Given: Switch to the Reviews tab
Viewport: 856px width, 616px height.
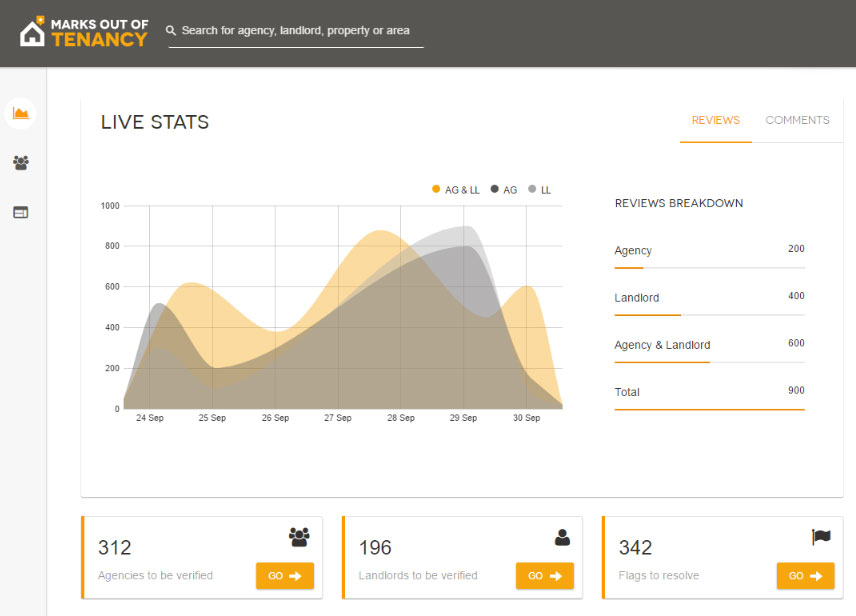Looking at the screenshot, I should pos(715,120).
